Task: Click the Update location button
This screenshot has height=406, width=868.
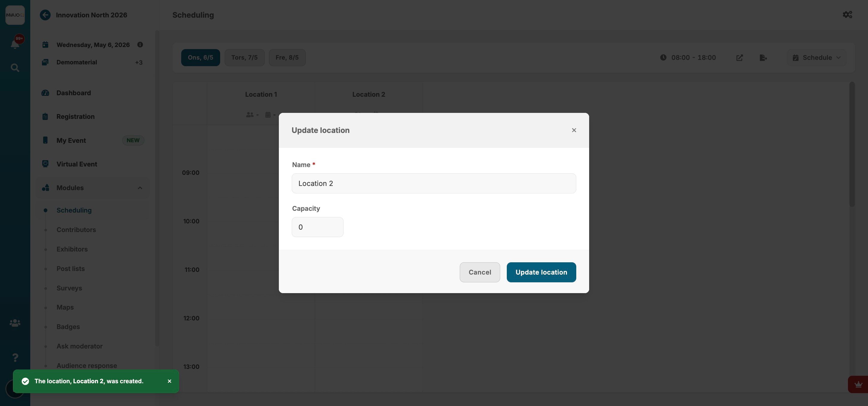Action: (x=541, y=272)
